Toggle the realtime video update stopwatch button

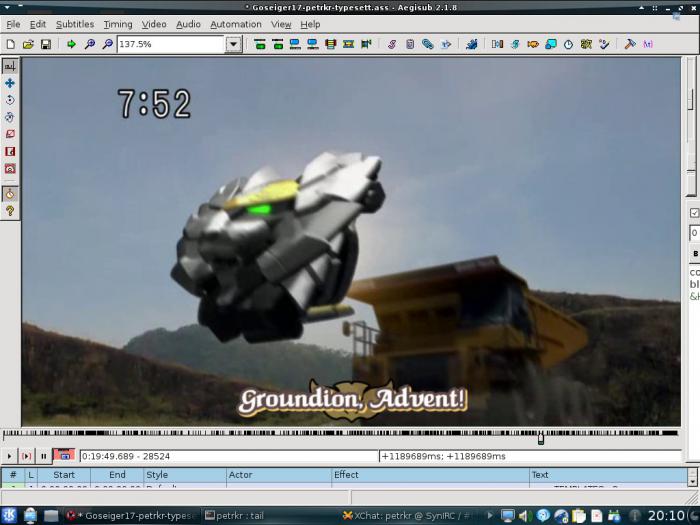10,194
